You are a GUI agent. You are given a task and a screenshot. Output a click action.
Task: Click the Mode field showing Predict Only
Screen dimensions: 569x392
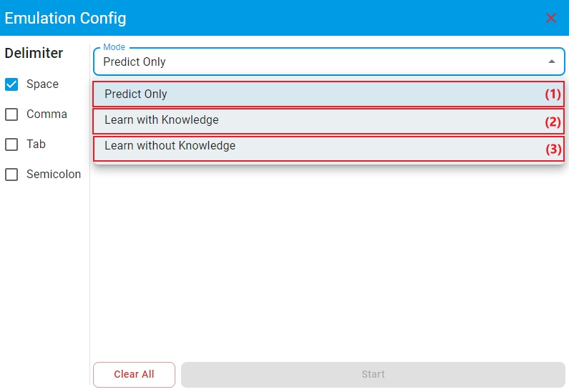315,62
